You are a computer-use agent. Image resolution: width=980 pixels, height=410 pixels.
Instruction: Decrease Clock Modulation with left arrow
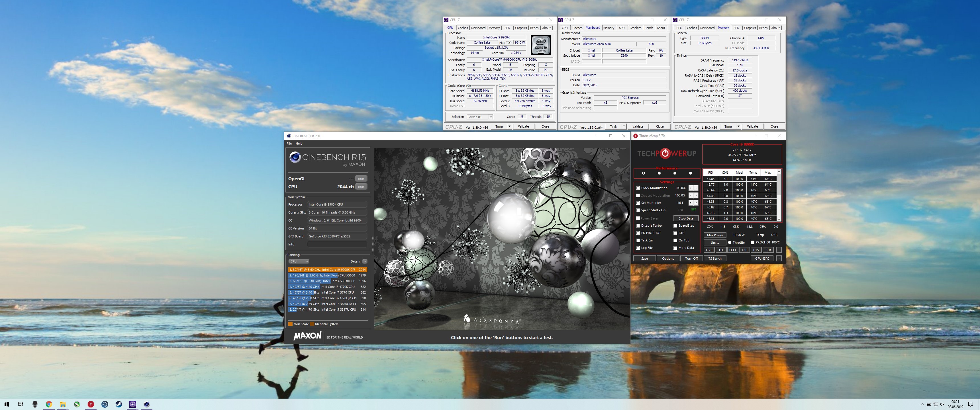pos(691,188)
